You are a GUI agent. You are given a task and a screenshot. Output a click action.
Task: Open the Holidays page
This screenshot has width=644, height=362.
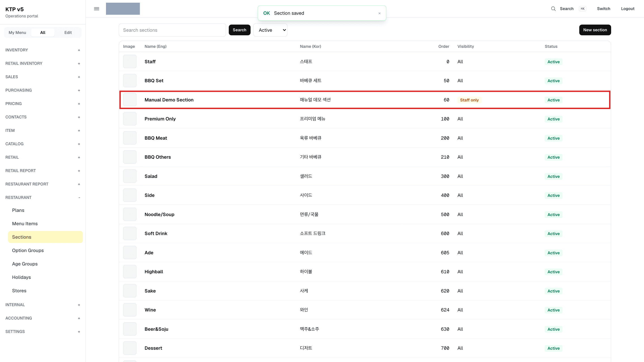(x=45, y=277)
